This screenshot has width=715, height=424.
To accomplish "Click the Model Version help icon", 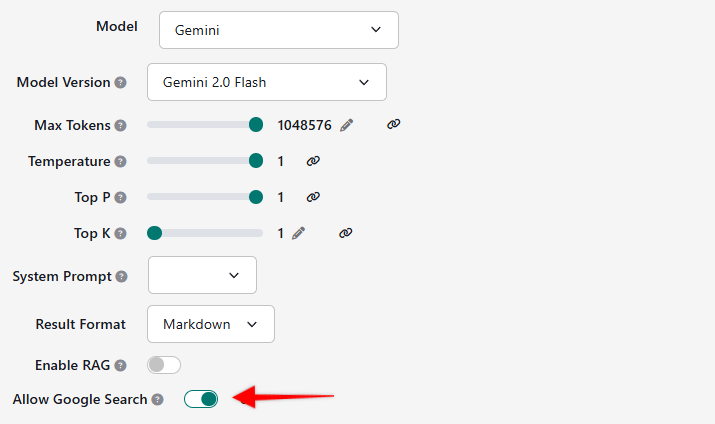I will [120, 82].
